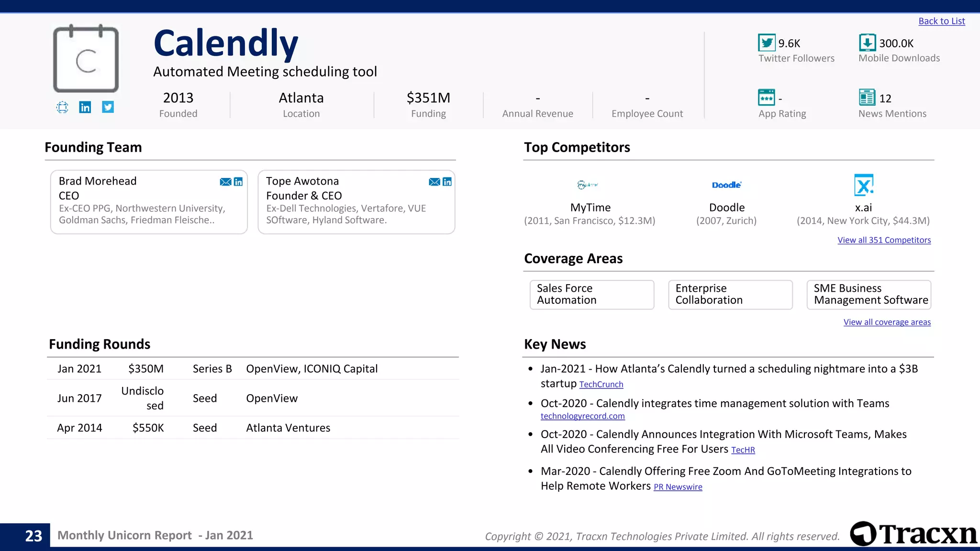Go Back to List

tap(941, 21)
